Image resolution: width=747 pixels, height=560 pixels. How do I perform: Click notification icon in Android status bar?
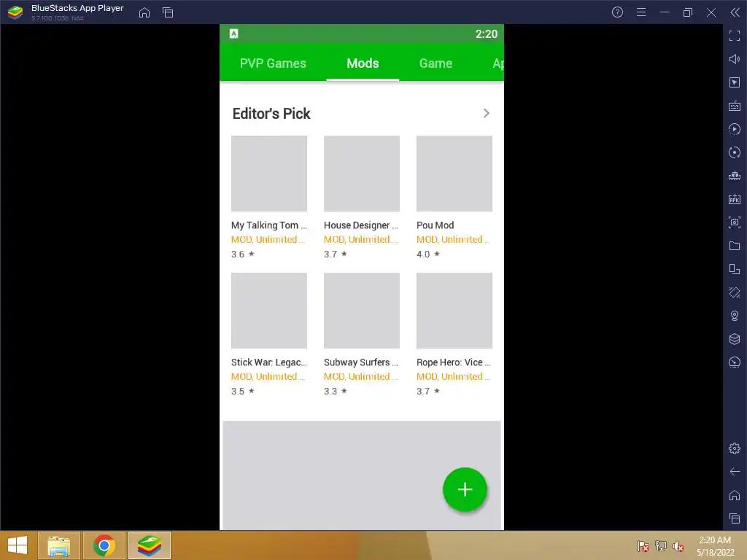point(234,34)
